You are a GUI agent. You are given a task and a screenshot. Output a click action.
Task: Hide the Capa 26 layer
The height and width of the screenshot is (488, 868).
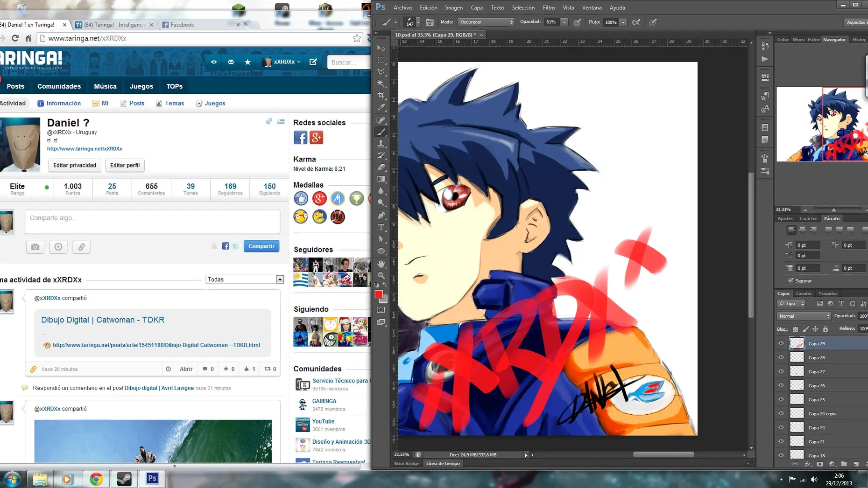pyautogui.click(x=781, y=385)
